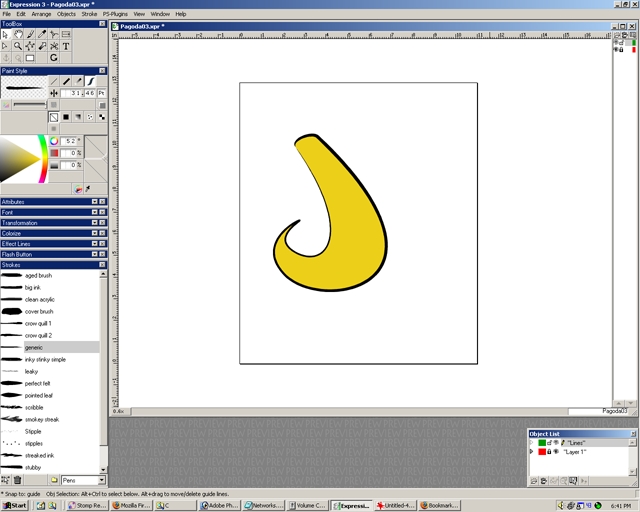640x512 pixels.
Task: Set fill to solid black color
Action: (66, 117)
